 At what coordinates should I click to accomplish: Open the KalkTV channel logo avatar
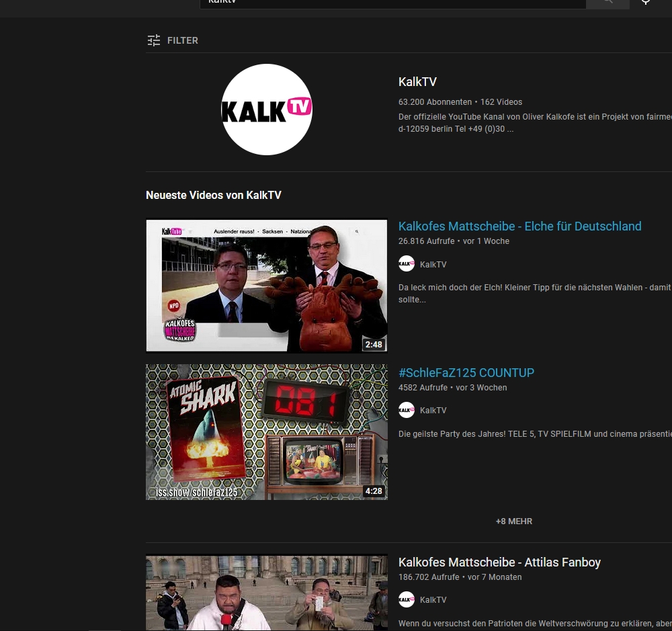coord(267,110)
